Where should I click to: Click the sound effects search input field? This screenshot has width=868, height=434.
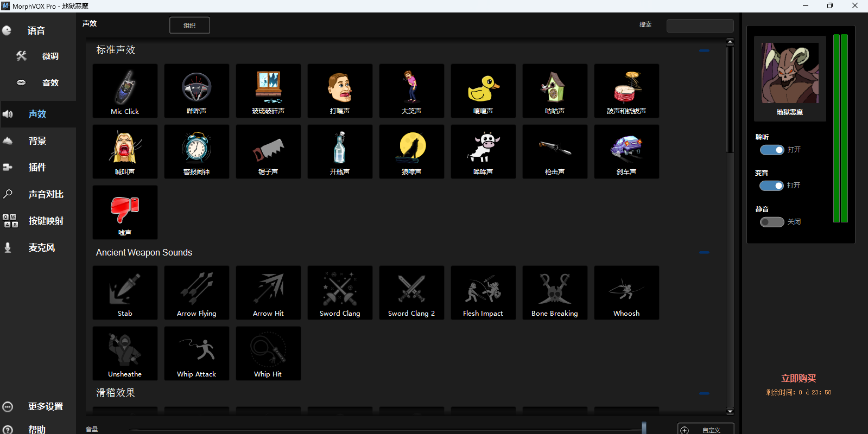click(x=700, y=25)
